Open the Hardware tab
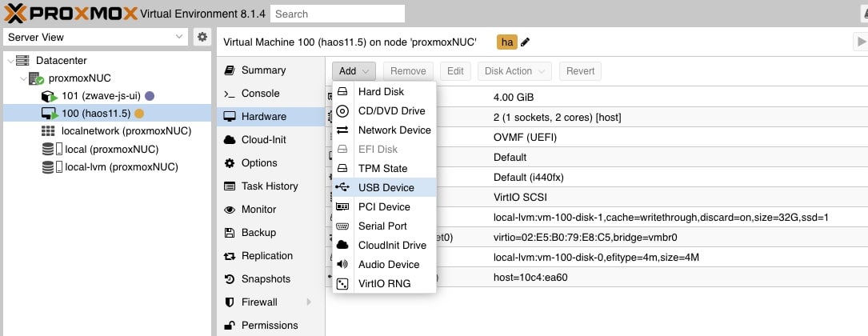Viewport: 868px width, 336px height. pyautogui.click(x=270, y=116)
